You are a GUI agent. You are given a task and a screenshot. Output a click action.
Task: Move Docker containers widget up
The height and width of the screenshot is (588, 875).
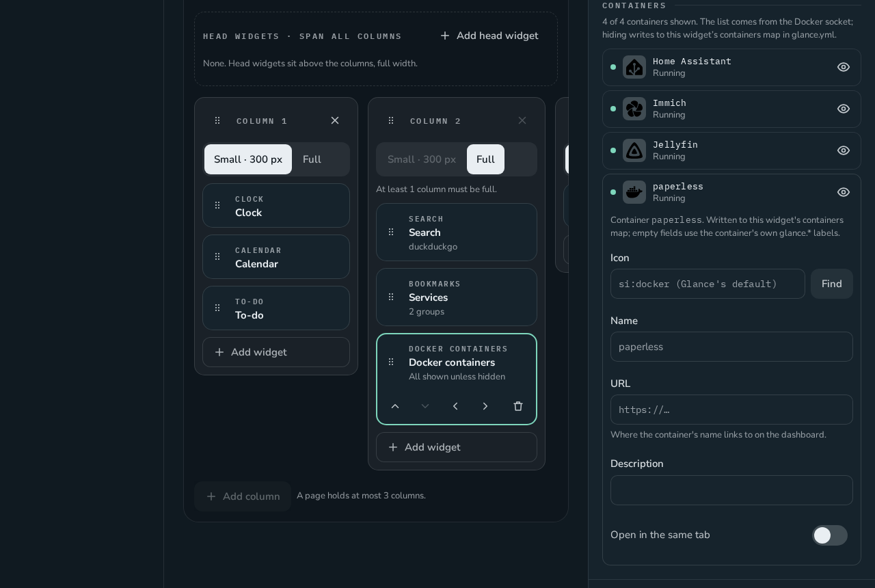(x=395, y=406)
